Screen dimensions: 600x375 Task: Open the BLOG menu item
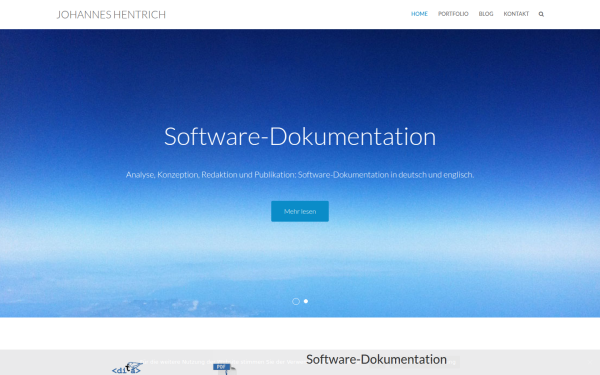pyautogui.click(x=486, y=14)
